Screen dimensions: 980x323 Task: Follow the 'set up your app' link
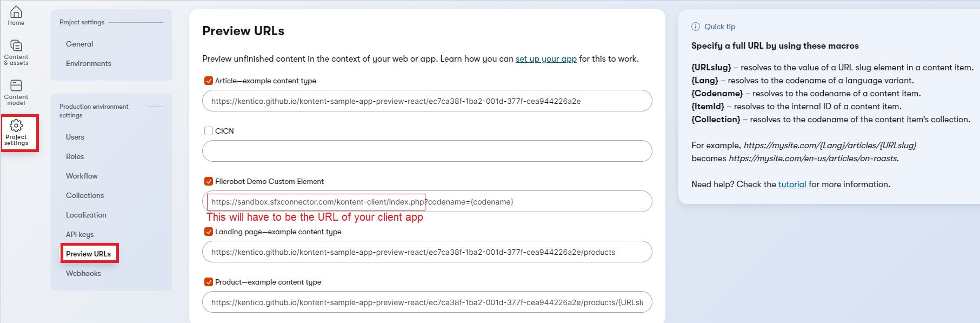tap(546, 59)
